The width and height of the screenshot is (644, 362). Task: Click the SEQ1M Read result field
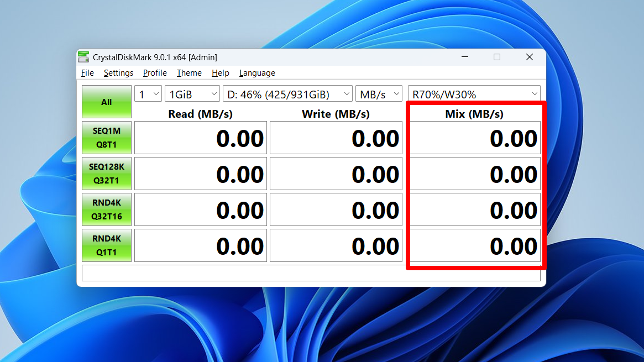point(200,138)
